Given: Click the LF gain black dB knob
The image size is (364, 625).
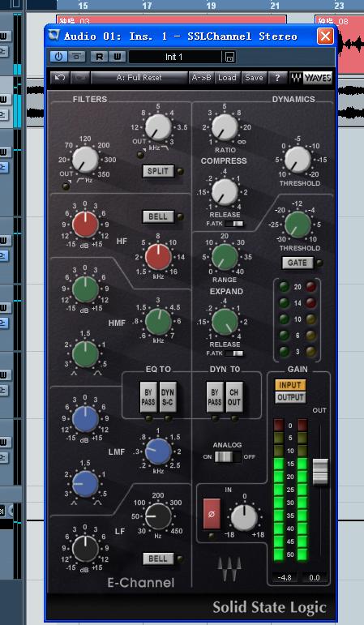Looking at the screenshot, I should [85, 549].
